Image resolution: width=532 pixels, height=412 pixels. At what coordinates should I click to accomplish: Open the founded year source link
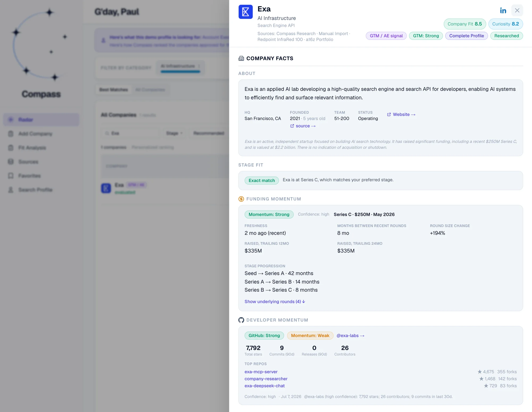coord(303,126)
